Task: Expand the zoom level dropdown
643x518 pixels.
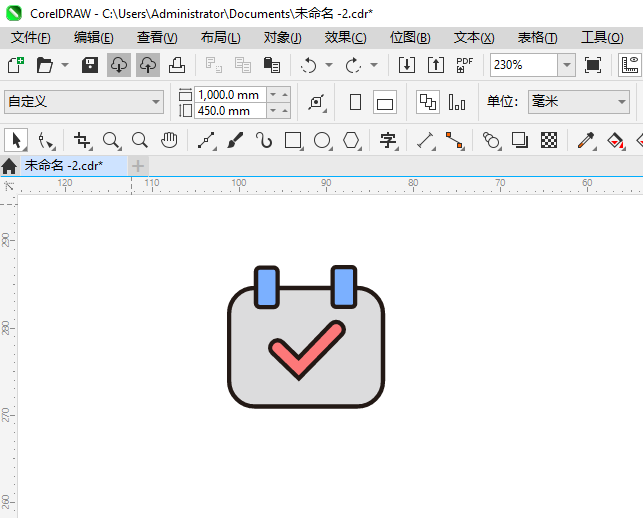Action: coord(567,65)
